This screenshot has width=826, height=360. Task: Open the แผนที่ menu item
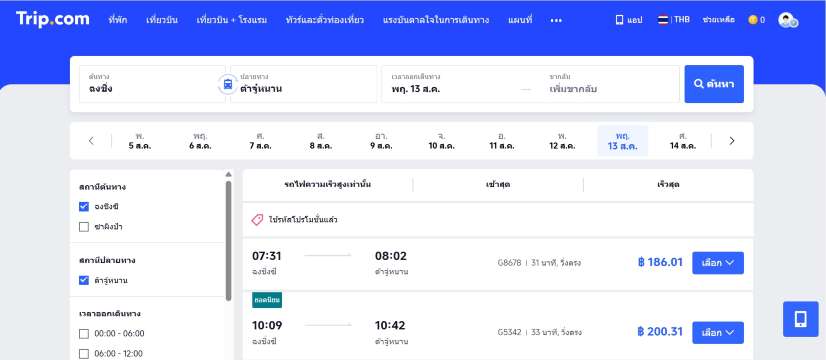click(x=520, y=20)
